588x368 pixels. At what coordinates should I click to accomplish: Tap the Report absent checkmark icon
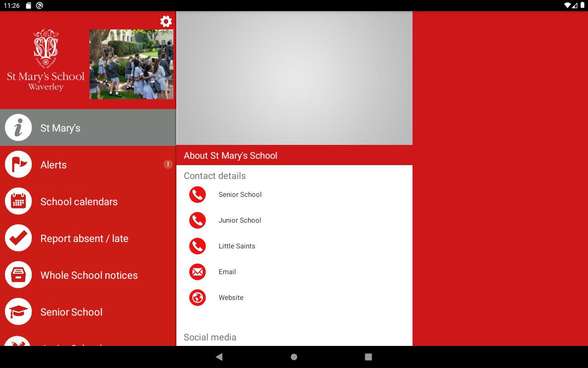[18, 238]
